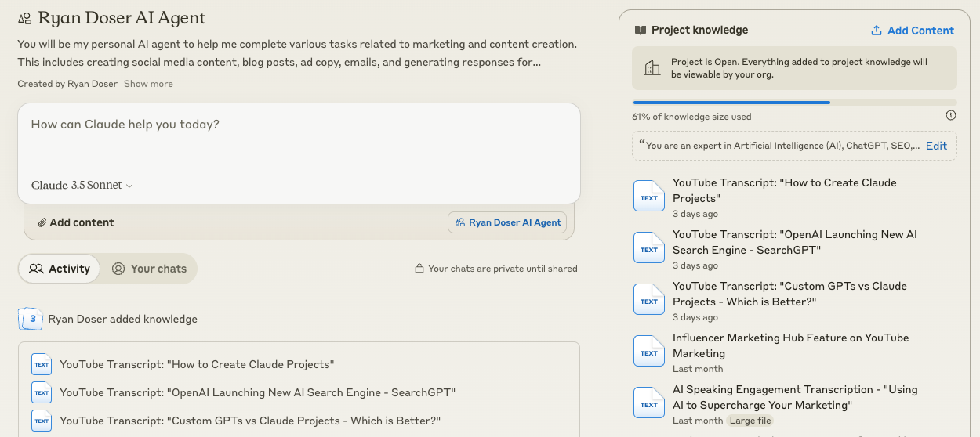Switch to the Your chats tab

(x=149, y=269)
